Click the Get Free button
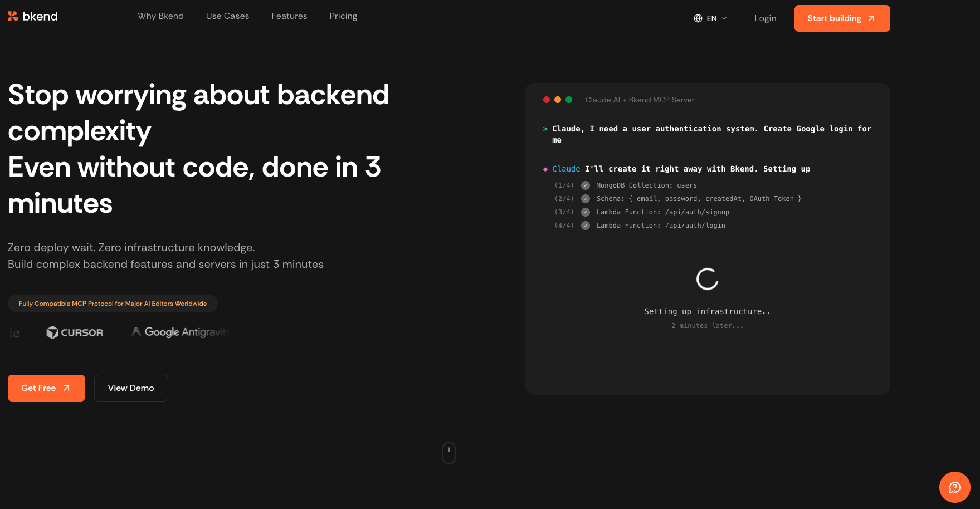 pos(46,388)
